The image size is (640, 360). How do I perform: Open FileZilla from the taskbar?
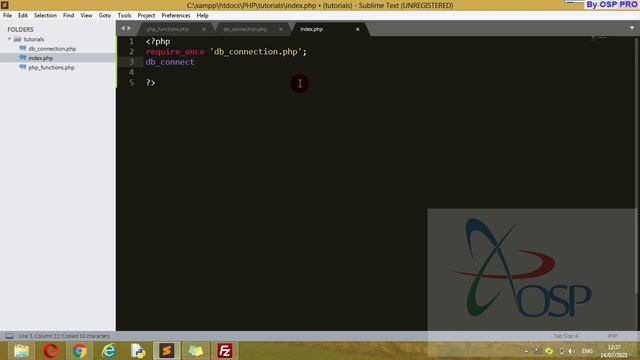(225, 351)
